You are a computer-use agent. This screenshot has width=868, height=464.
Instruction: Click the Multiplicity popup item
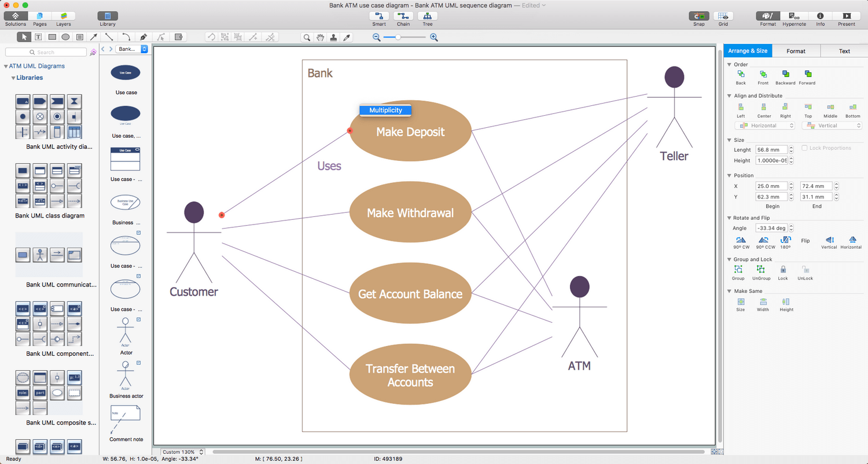pyautogui.click(x=386, y=110)
